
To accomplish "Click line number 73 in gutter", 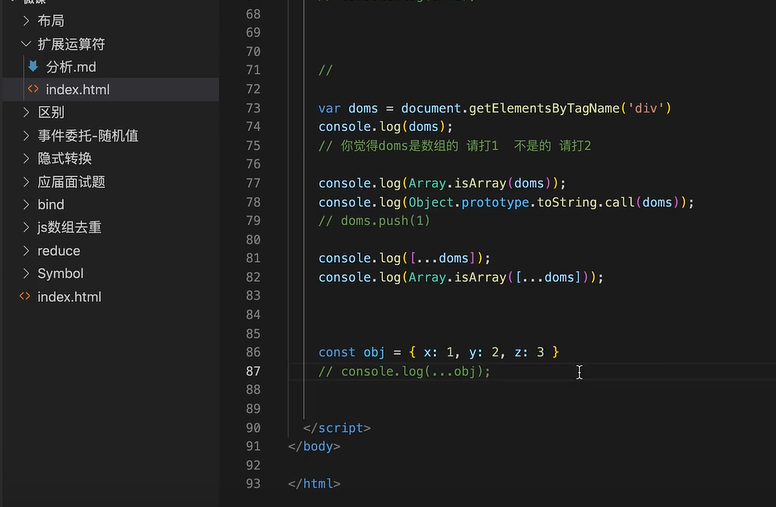I will point(253,108).
